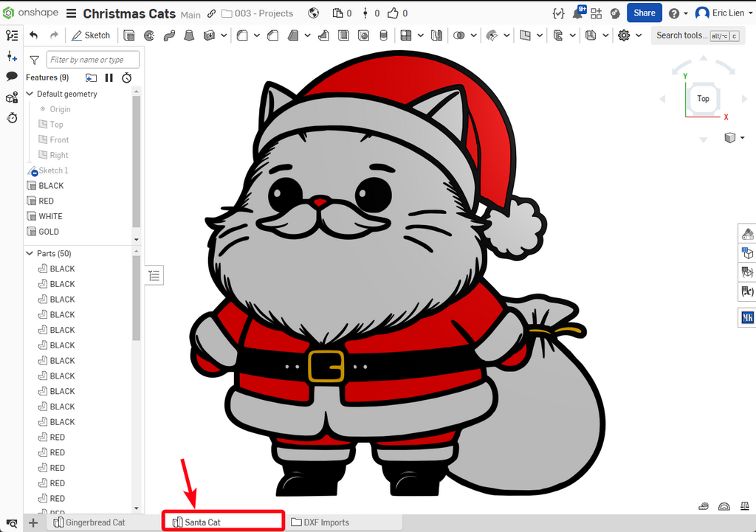The height and width of the screenshot is (532, 756).
Task: Select the Chamfer tool
Action: (x=273, y=35)
